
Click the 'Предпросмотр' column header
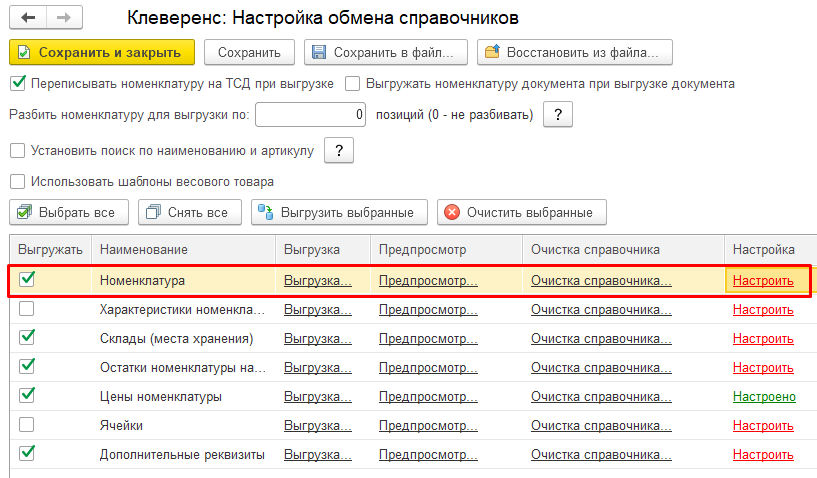(x=446, y=250)
